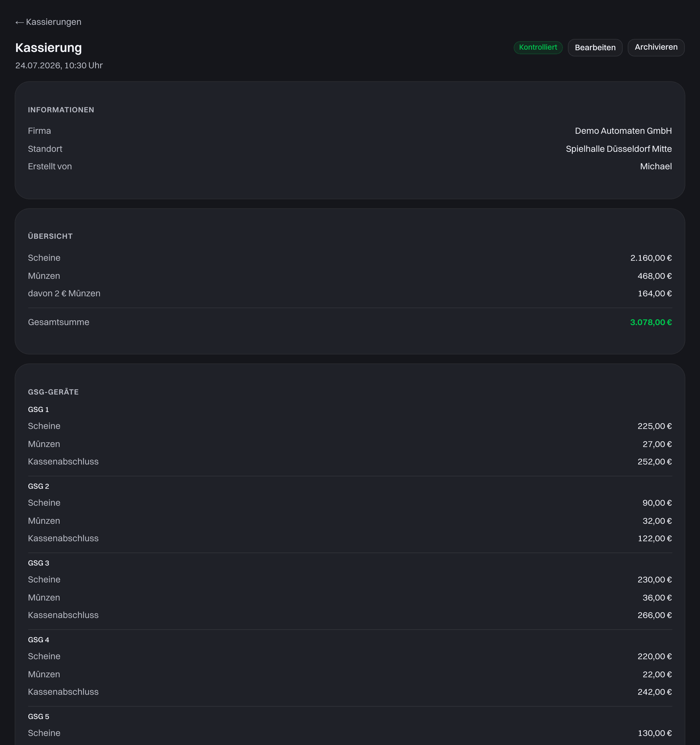Select the creator name Michael
The height and width of the screenshot is (745, 700).
click(x=656, y=166)
